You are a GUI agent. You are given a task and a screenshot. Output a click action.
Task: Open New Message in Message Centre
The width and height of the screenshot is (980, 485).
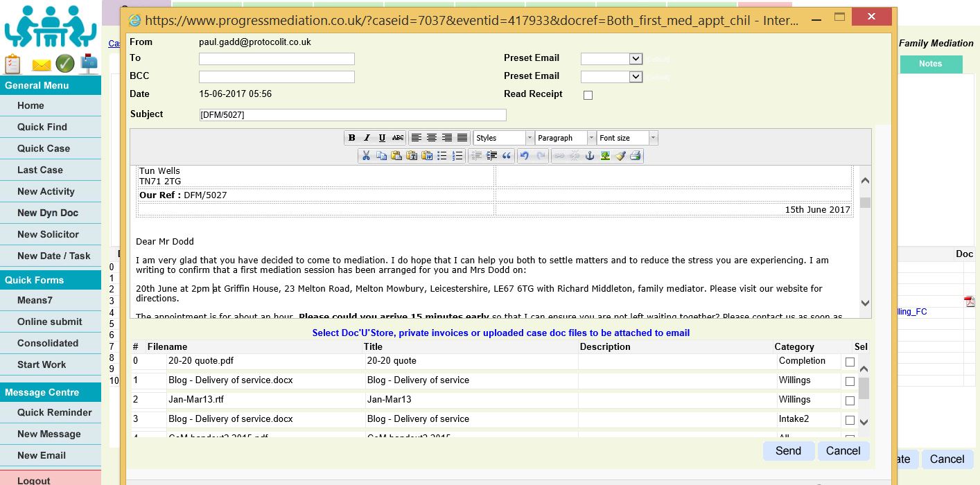click(50, 434)
